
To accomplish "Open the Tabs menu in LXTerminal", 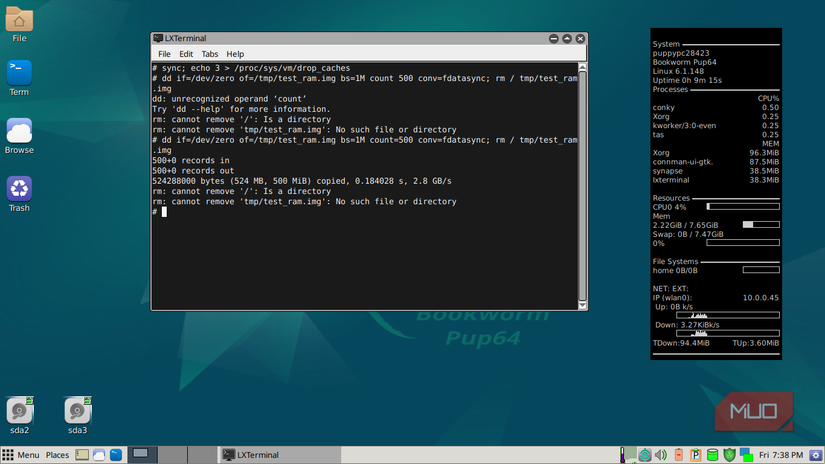I will point(209,54).
